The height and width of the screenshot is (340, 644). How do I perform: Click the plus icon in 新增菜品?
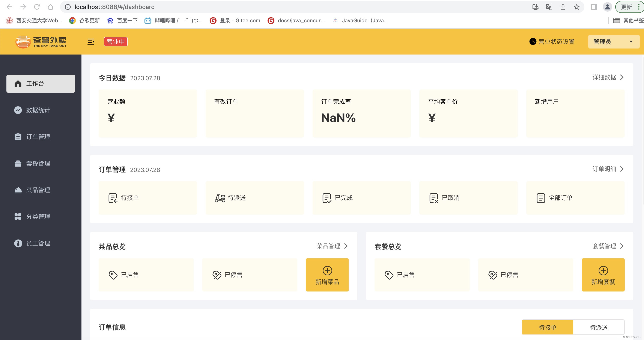pyautogui.click(x=327, y=271)
